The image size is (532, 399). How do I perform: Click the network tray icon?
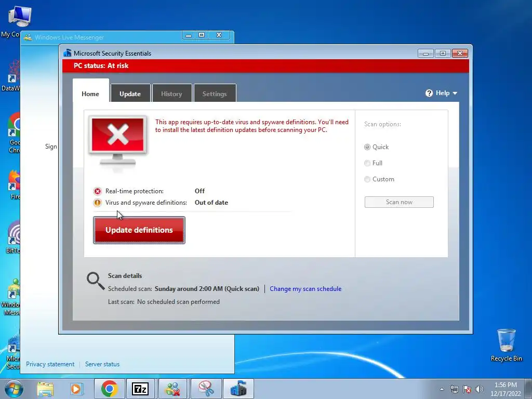pos(454,389)
